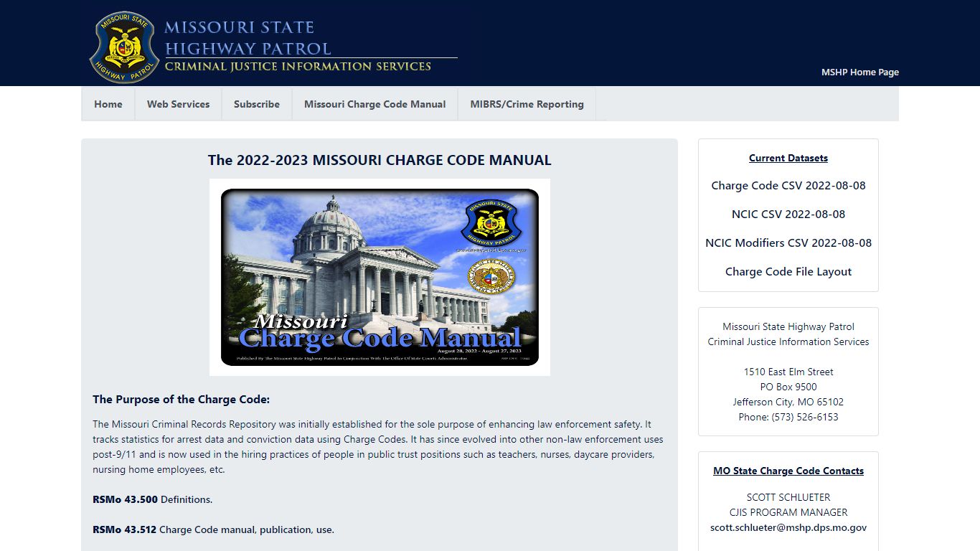Click The Purpose of the Charge Code heading
The width and height of the screenshot is (980, 551).
pyautogui.click(x=181, y=400)
